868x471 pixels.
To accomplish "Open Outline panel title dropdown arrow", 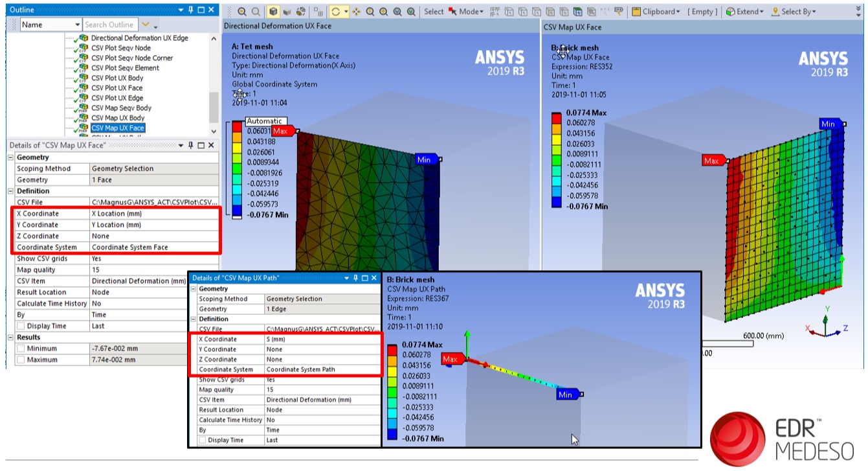I will 180,10.
